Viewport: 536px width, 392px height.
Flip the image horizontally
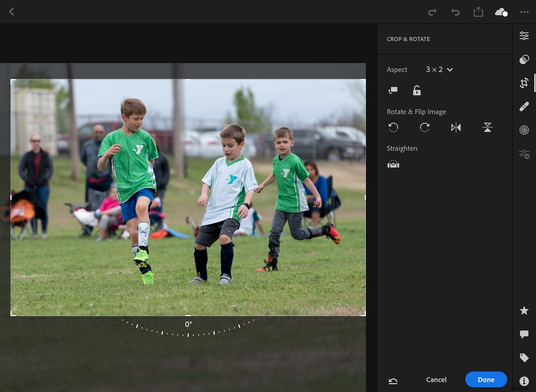[456, 127]
